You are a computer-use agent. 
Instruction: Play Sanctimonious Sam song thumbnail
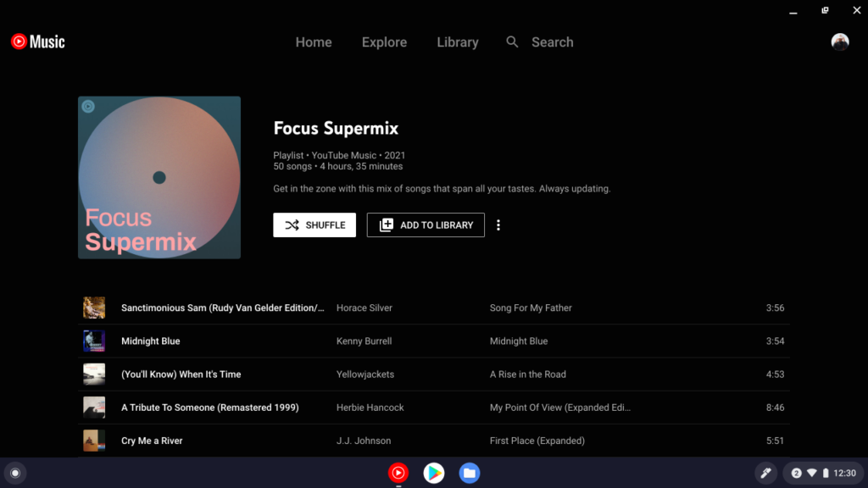click(94, 308)
